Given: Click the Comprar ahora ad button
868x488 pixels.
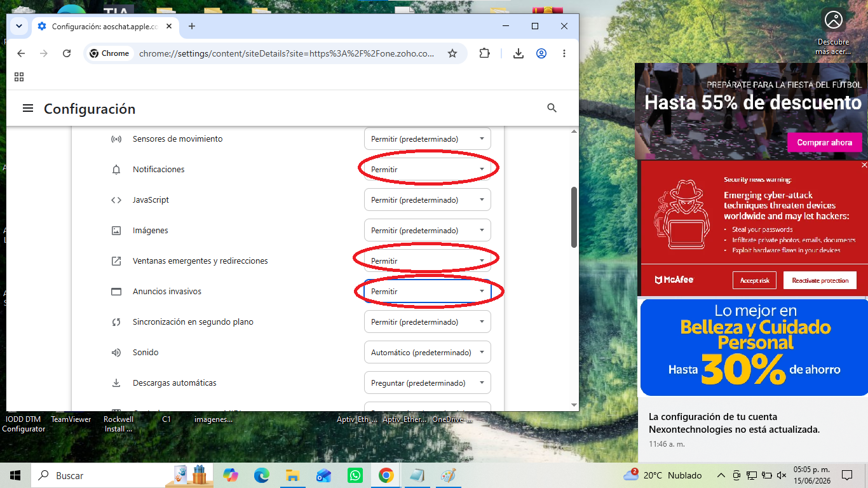Looking at the screenshot, I should (824, 142).
